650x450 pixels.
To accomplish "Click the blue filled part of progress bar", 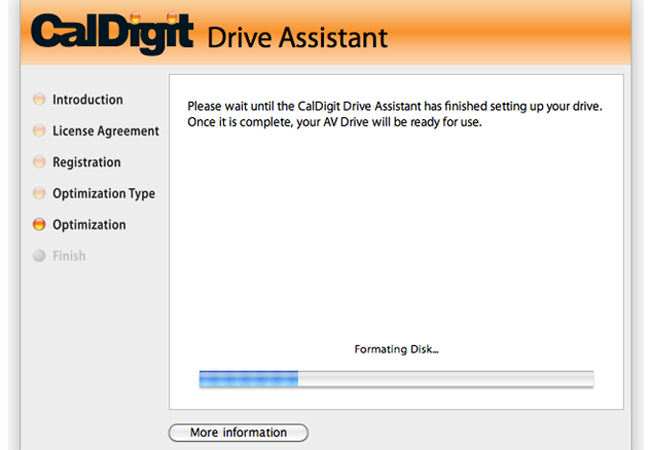I will pos(249,379).
